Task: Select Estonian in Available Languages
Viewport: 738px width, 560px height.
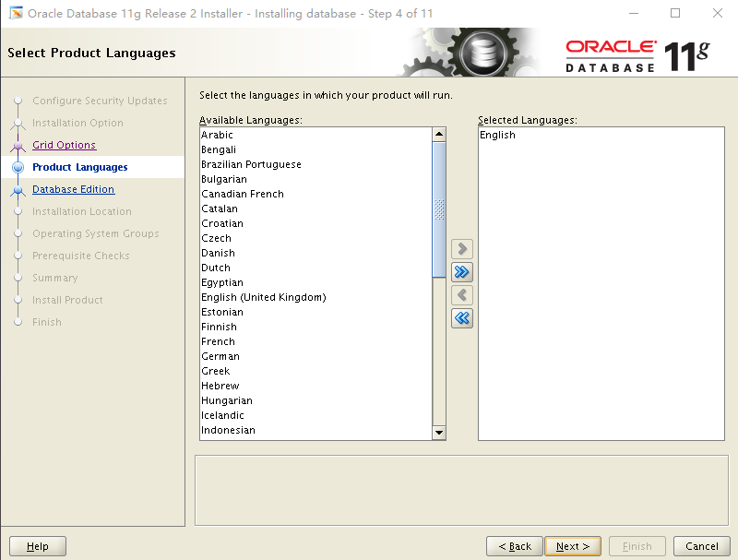Action: [315, 312]
